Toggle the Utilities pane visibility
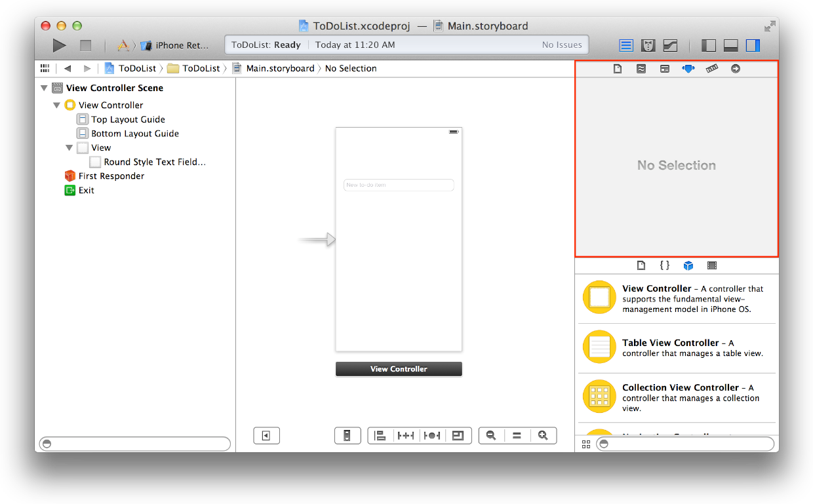813x504 pixels. pos(753,45)
